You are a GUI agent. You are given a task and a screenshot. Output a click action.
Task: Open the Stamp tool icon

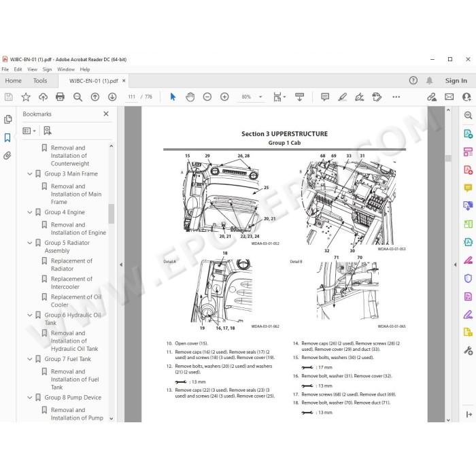(x=377, y=97)
